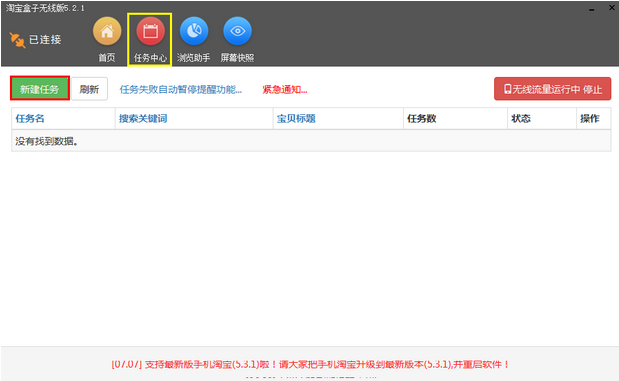Click the empty 没有找到数据 table row
Screen dimensions: 619x381
pos(311,141)
